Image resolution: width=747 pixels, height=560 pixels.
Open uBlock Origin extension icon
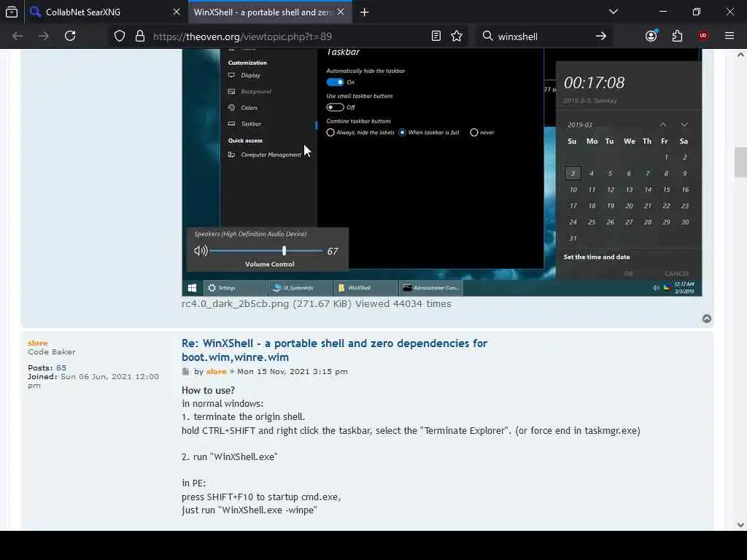point(703,36)
